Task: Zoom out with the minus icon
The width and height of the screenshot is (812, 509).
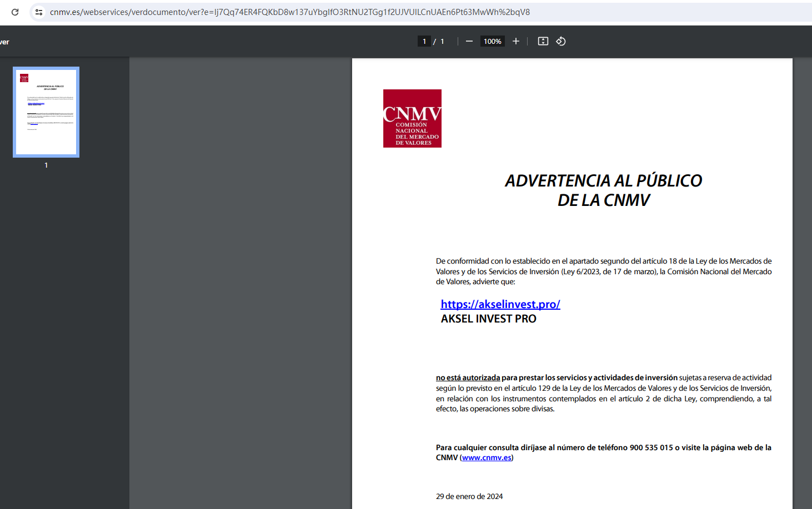Action: coord(469,41)
